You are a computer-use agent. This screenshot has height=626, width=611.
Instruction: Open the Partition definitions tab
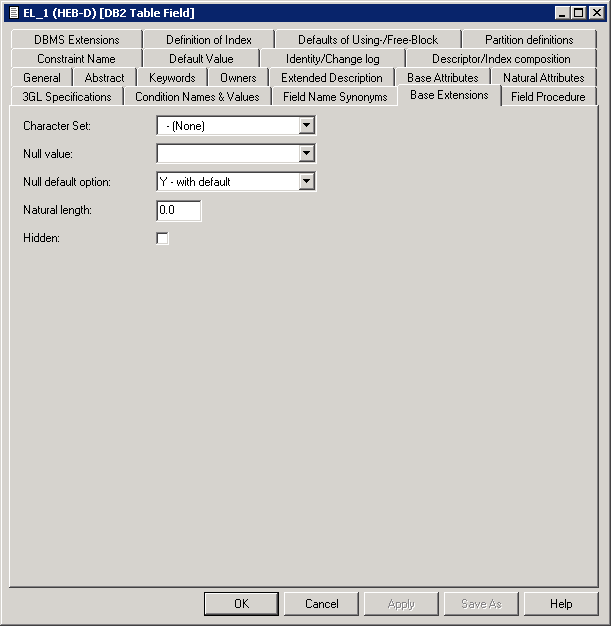[x=529, y=40]
